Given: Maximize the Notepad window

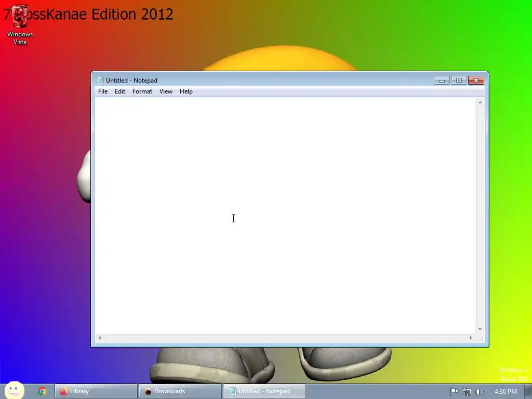Looking at the screenshot, I should pos(459,81).
